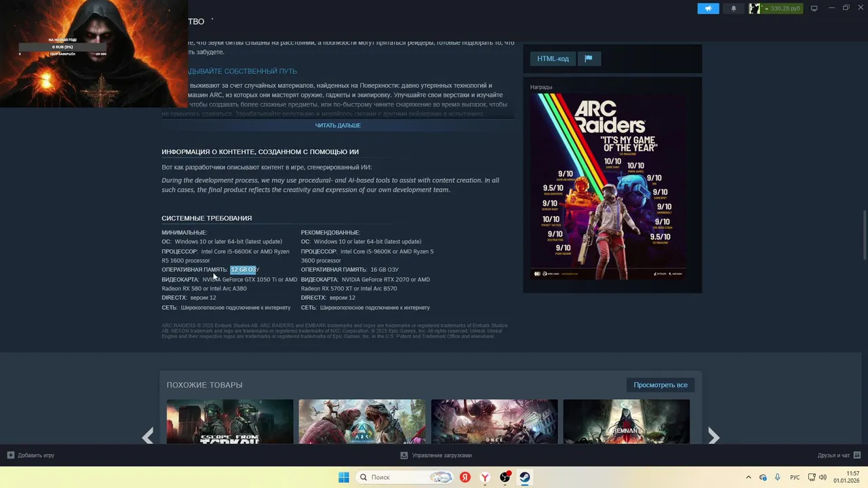868x488 pixels.
Task: Click the microphone tray icon
Action: (x=777, y=477)
